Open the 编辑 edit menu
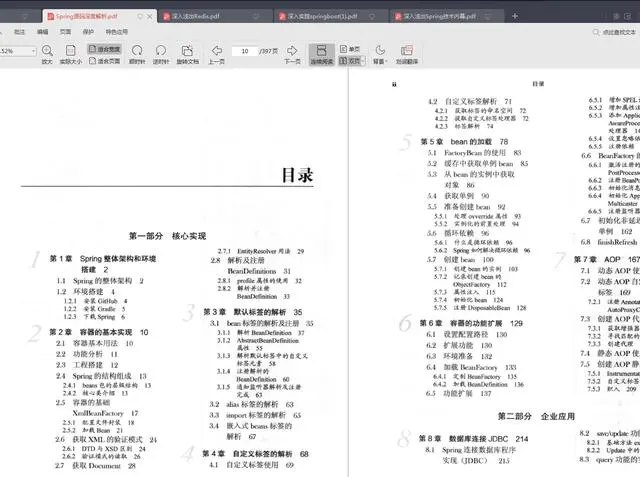The image size is (640, 477). point(42,32)
